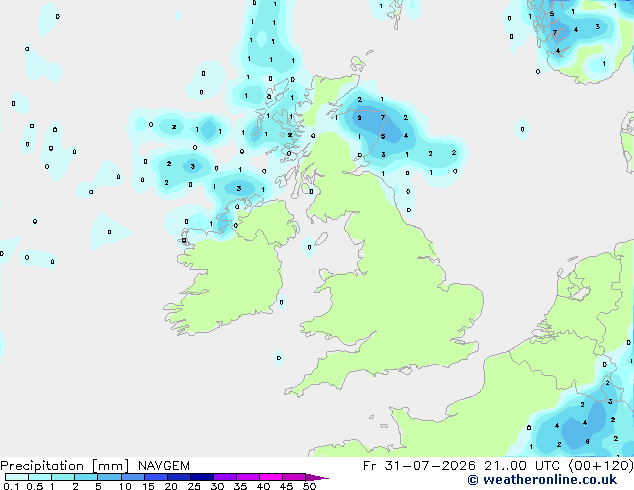Click the legend swatch between 35 and 40
The image size is (634, 490).
click(247, 477)
